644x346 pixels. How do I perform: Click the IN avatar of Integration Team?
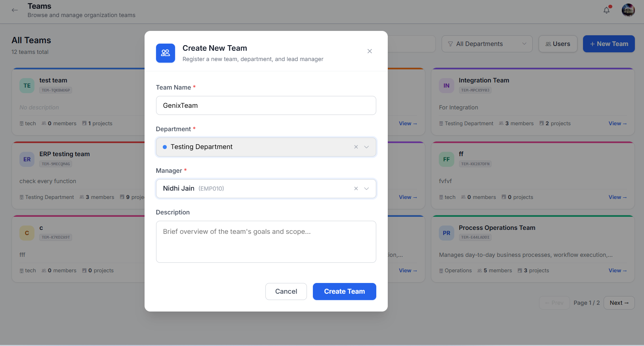[x=446, y=86]
